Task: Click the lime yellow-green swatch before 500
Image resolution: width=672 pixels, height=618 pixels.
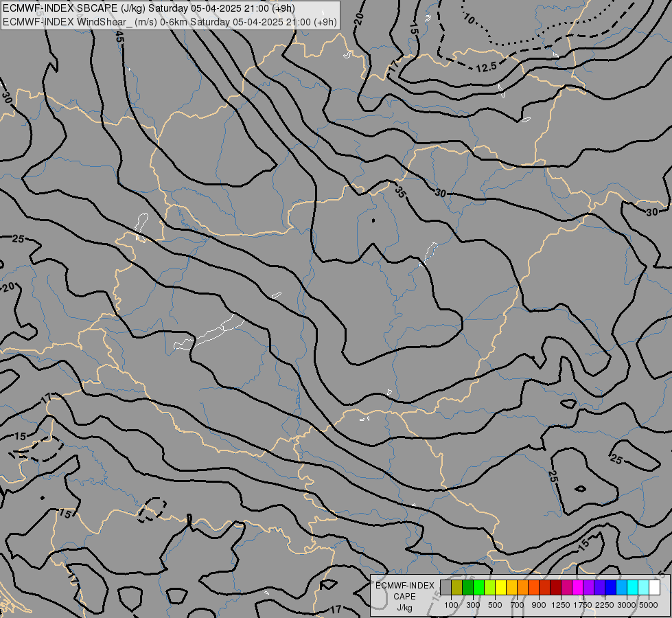Action: (x=490, y=587)
